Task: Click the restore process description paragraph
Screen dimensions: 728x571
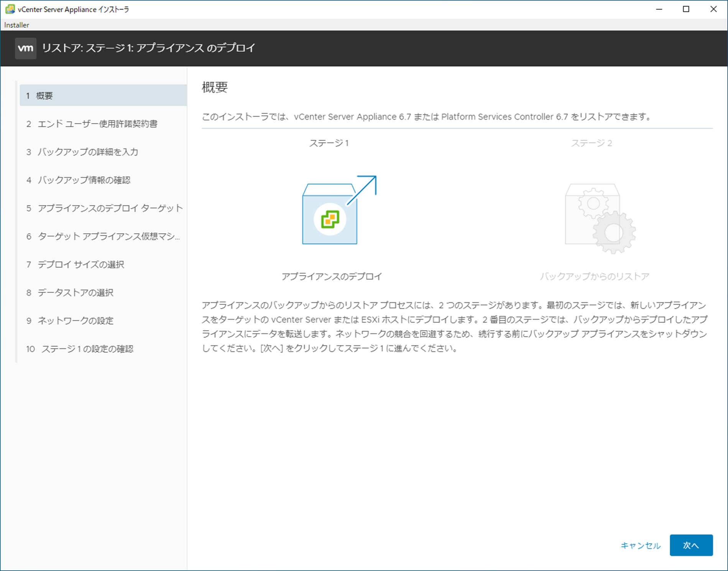Action: (455, 327)
